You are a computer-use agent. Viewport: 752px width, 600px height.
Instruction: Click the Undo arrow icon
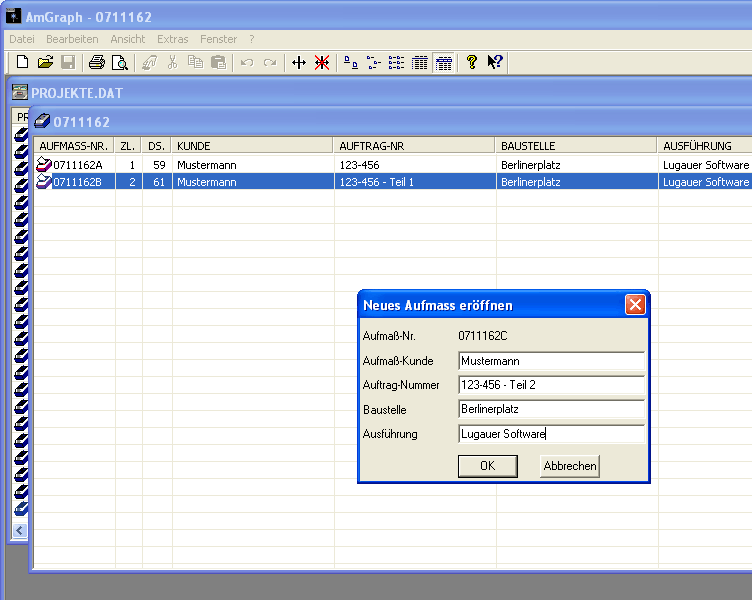tap(247, 62)
